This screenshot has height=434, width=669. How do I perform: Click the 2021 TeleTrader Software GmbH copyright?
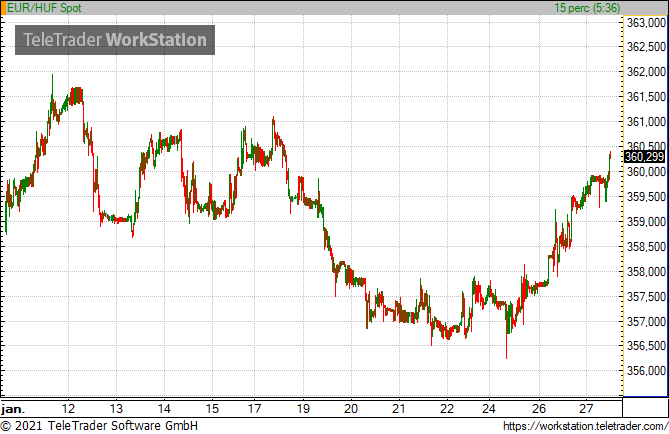(99, 426)
